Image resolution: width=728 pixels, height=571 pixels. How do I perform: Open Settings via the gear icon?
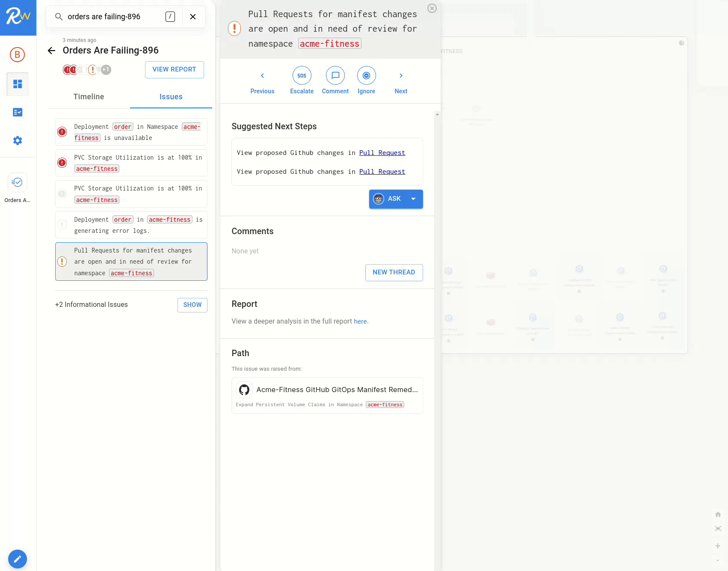[18, 140]
